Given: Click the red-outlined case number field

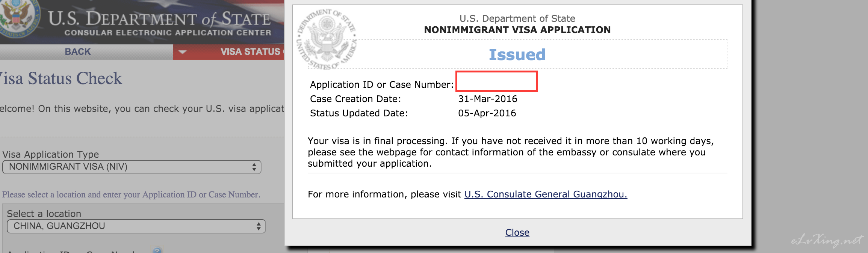Looking at the screenshot, I should coord(497,81).
